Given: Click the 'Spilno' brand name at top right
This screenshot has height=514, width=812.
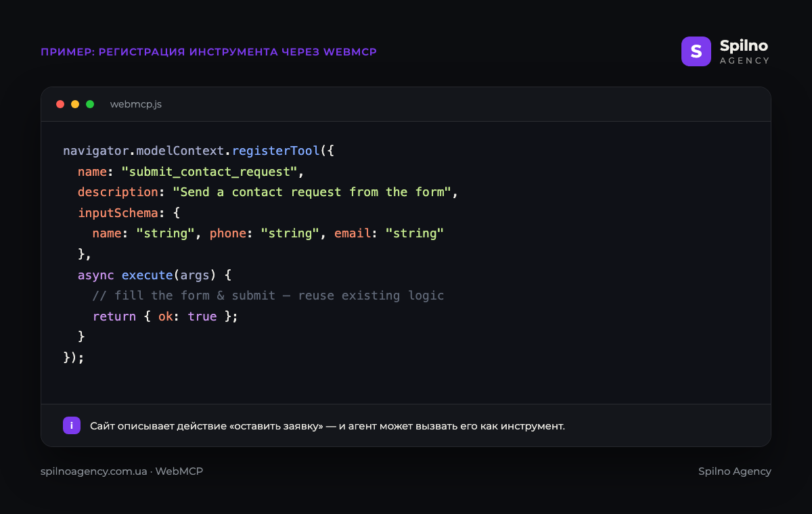Looking at the screenshot, I should [744, 46].
